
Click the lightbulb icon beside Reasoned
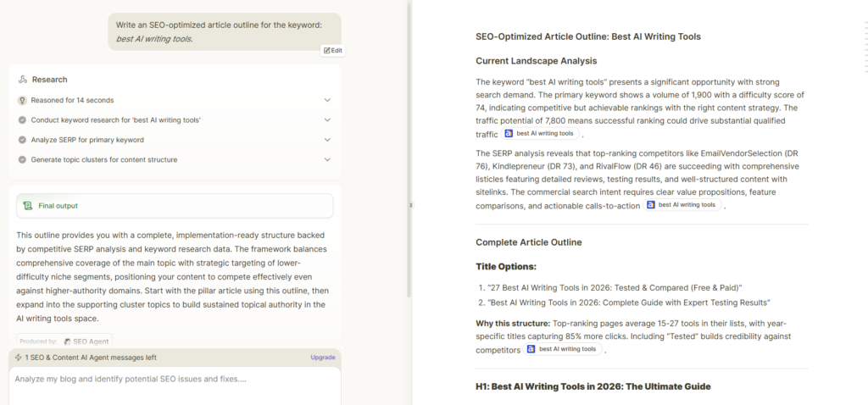(x=22, y=100)
